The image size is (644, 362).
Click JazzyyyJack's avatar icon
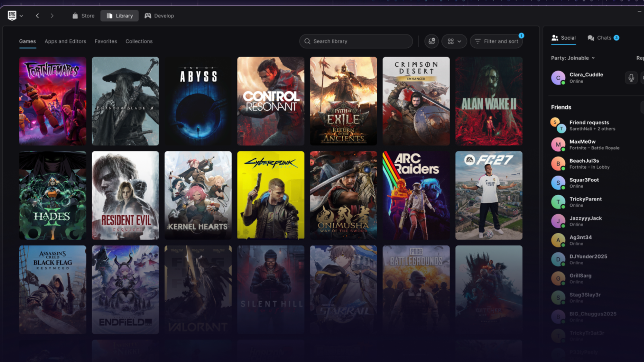(558, 221)
